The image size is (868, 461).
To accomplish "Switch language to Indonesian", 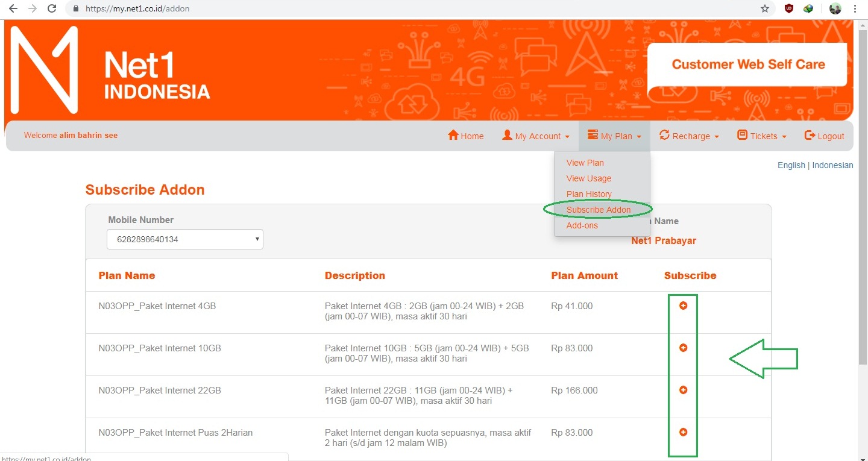I will (x=832, y=165).
